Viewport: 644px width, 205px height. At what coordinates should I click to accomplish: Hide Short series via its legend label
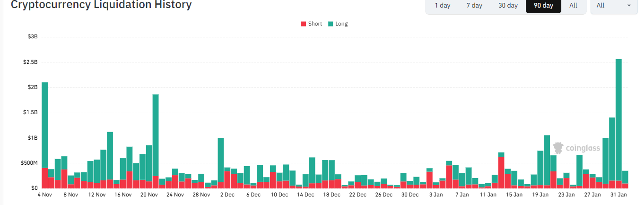315,24
